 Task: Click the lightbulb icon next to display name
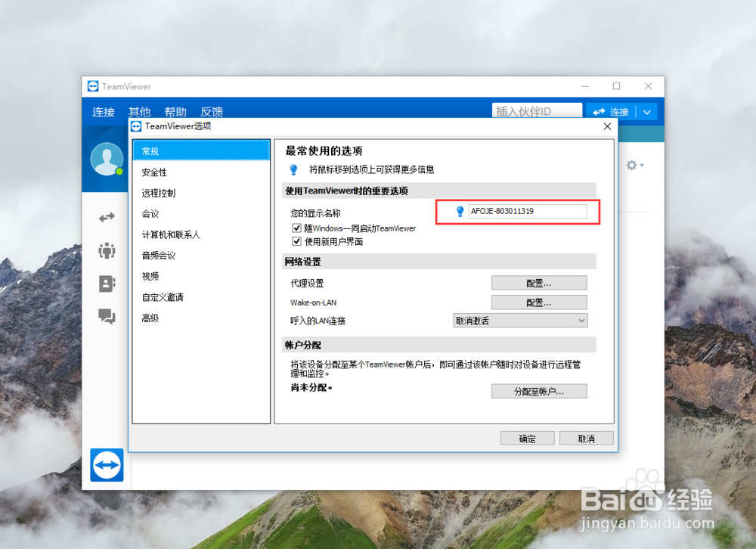pos(460,211)
